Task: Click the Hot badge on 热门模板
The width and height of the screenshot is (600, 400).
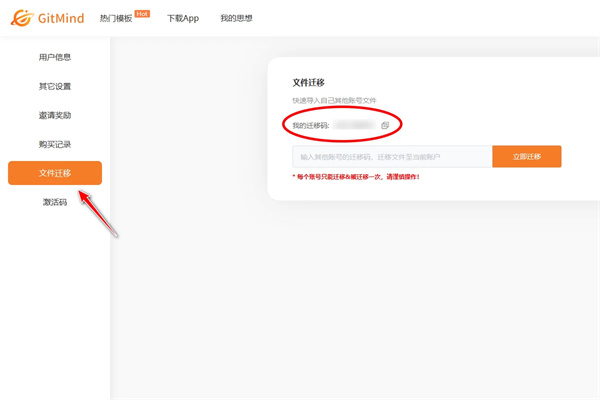Action: 142,14
